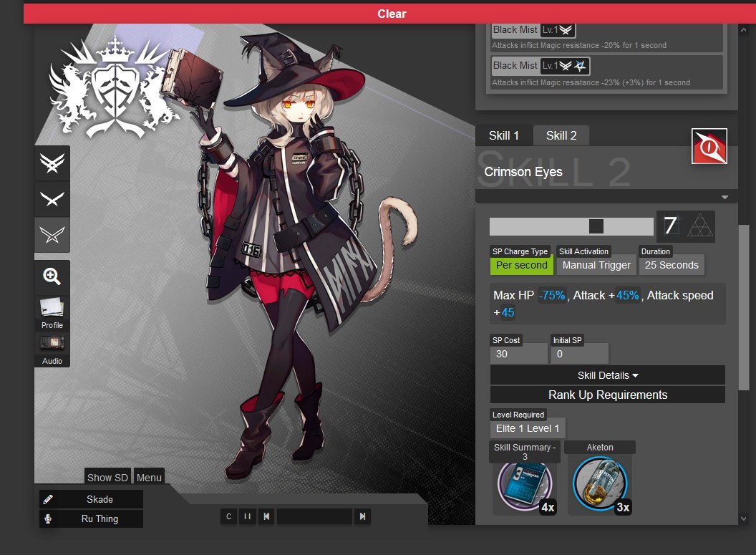Click the right panel scrollbar thumb

tap(743, 308)
